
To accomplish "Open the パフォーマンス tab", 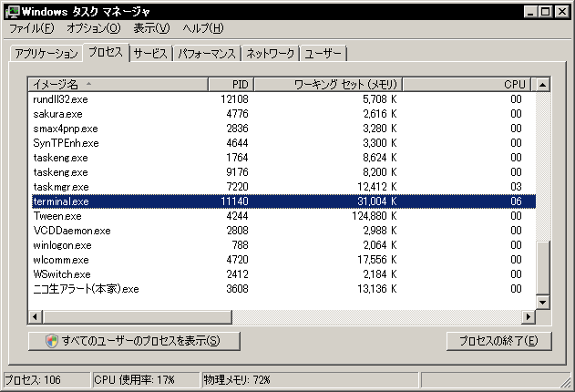I will (x=207, y=54).
